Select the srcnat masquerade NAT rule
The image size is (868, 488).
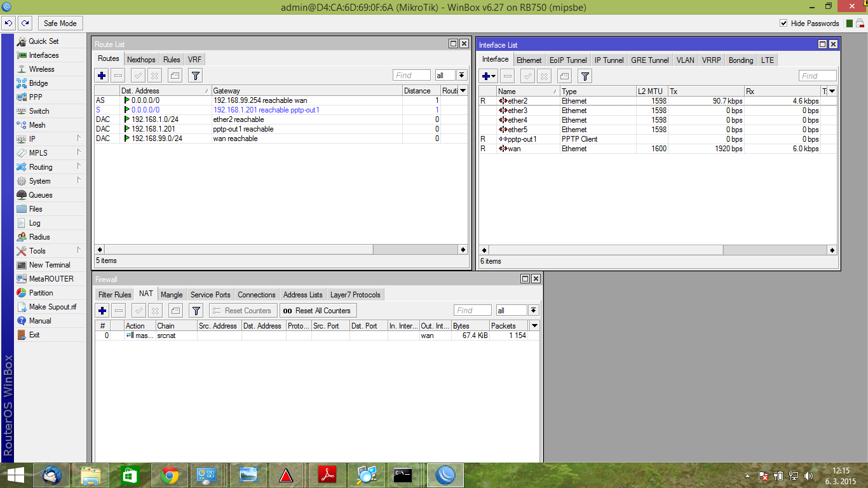point(317,335)
